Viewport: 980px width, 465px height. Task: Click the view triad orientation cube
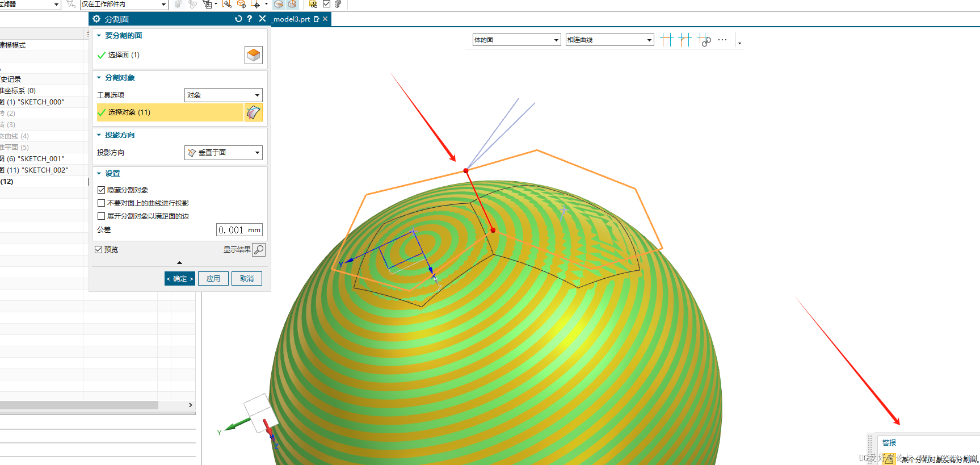[x=261, y=413]
